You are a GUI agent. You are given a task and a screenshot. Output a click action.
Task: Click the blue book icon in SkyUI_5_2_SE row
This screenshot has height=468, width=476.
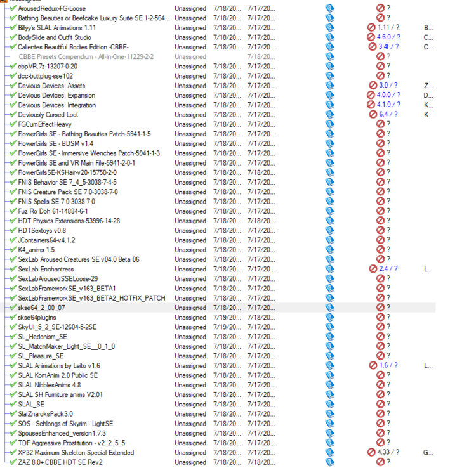[329, 327]
